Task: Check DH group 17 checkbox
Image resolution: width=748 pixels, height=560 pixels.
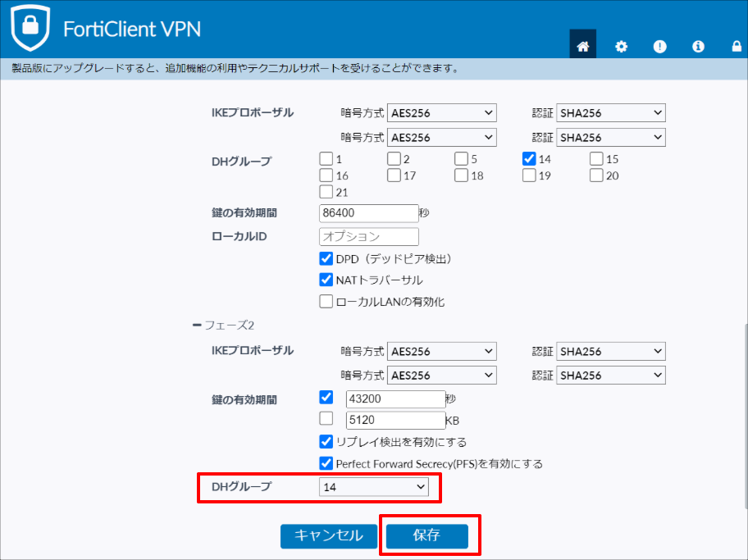Action: [x=394, y=175]
